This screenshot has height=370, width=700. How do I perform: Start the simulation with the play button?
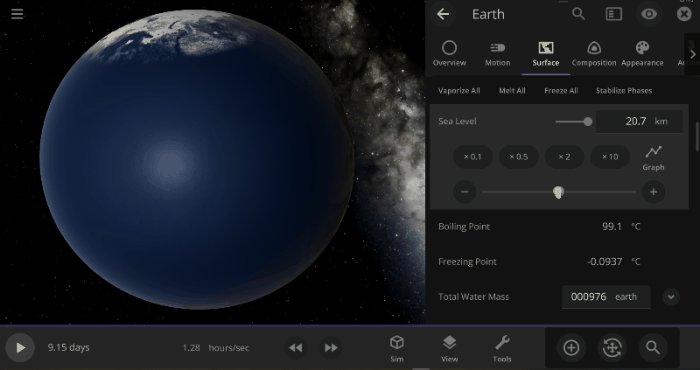tap(20, 348)
